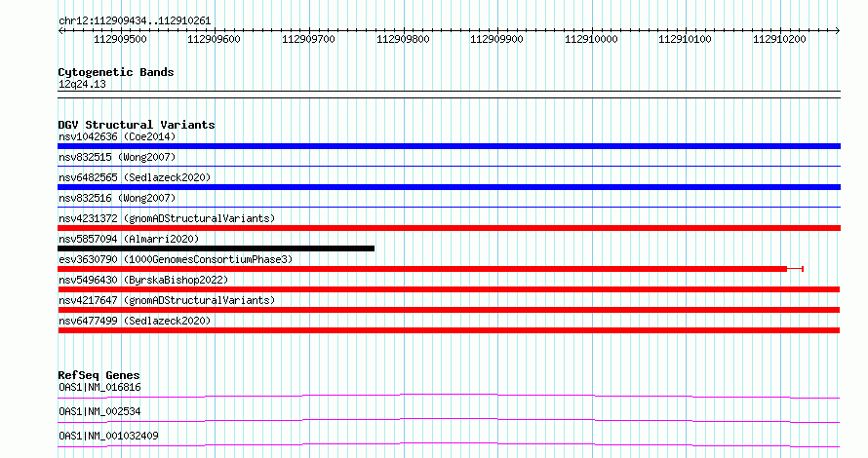This screenshot has height=458, width=868.
Task: Click the RefSeq Genes track title
Action: pos(99,375)
